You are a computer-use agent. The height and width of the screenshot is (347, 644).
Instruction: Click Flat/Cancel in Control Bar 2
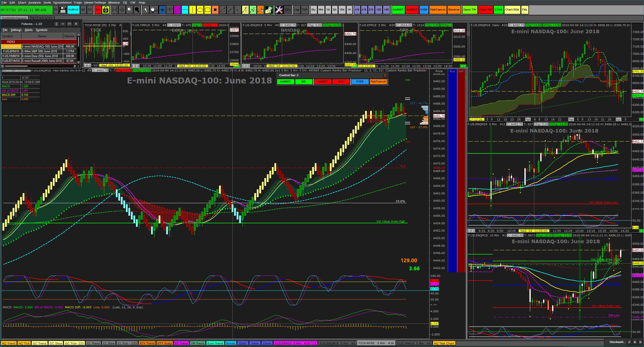click(378, 81)
